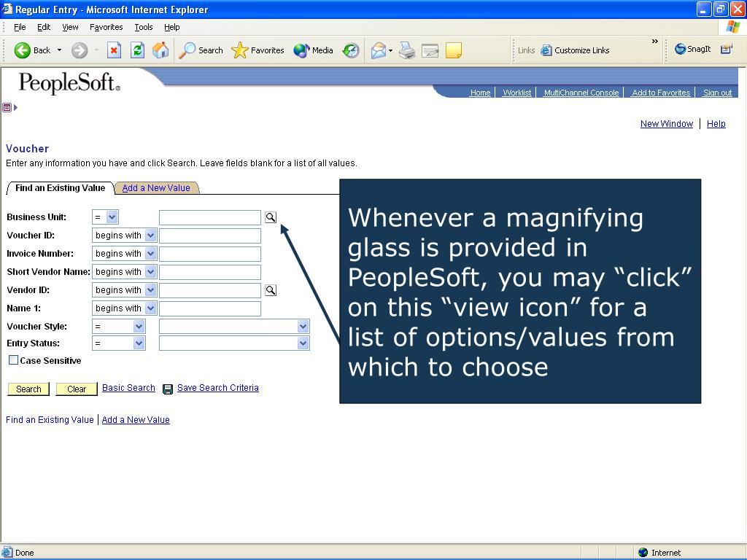Open the Worklist link

click(x=517, y=93)
